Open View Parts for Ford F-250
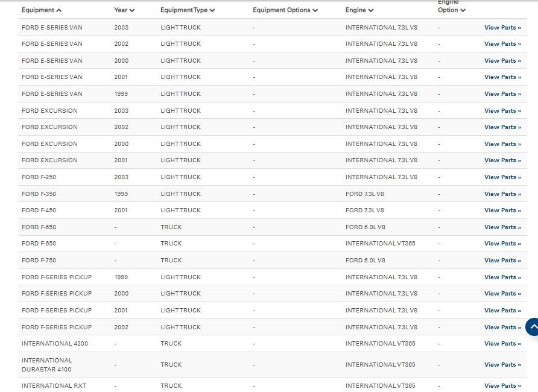538x392 pixels. tap(502, 177)
